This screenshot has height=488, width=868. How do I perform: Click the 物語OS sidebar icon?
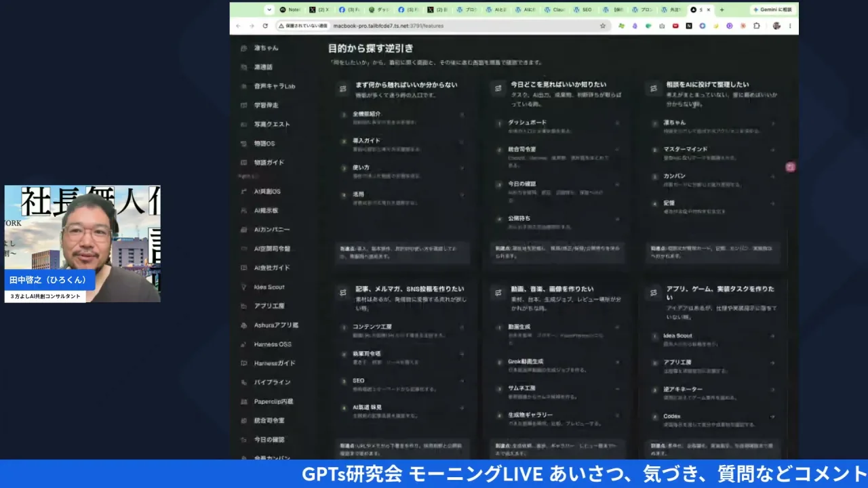244,143
